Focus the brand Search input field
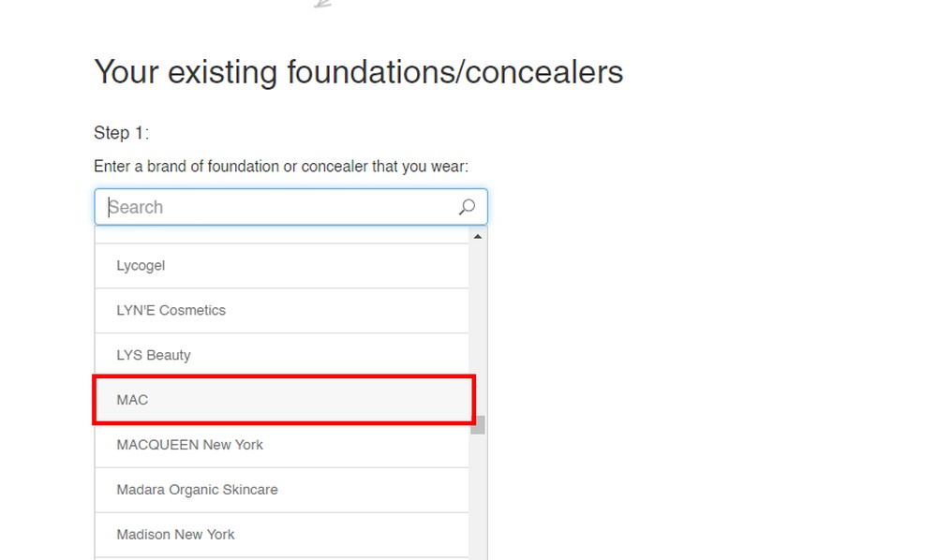 pyautogui.click(x=281, y=207)
